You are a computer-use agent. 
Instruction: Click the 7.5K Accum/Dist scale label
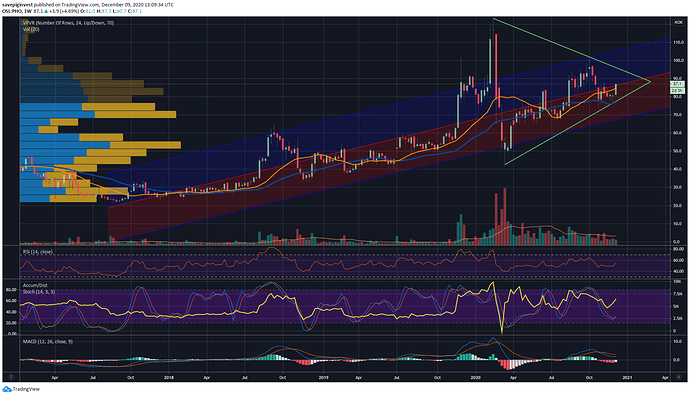coord(678,294)
